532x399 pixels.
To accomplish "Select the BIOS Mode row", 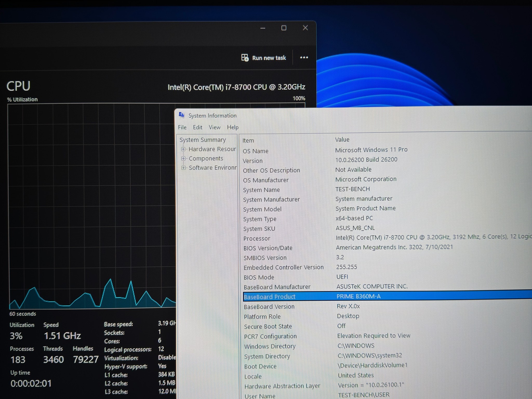I will [387, 277].
